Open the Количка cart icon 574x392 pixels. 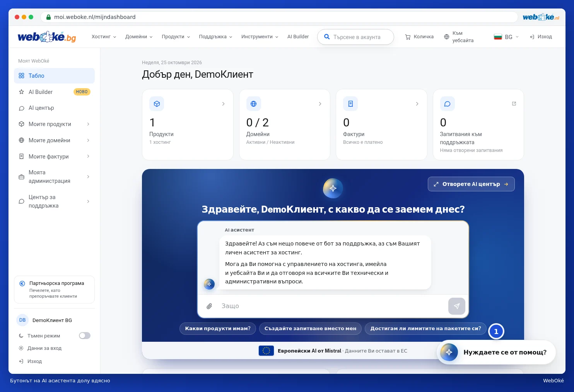point(408,37)
